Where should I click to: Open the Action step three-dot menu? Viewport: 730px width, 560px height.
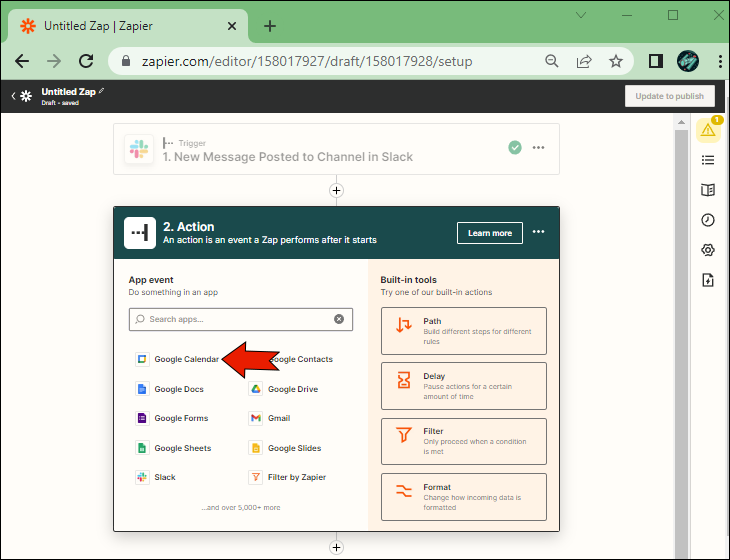pos(538,232)
